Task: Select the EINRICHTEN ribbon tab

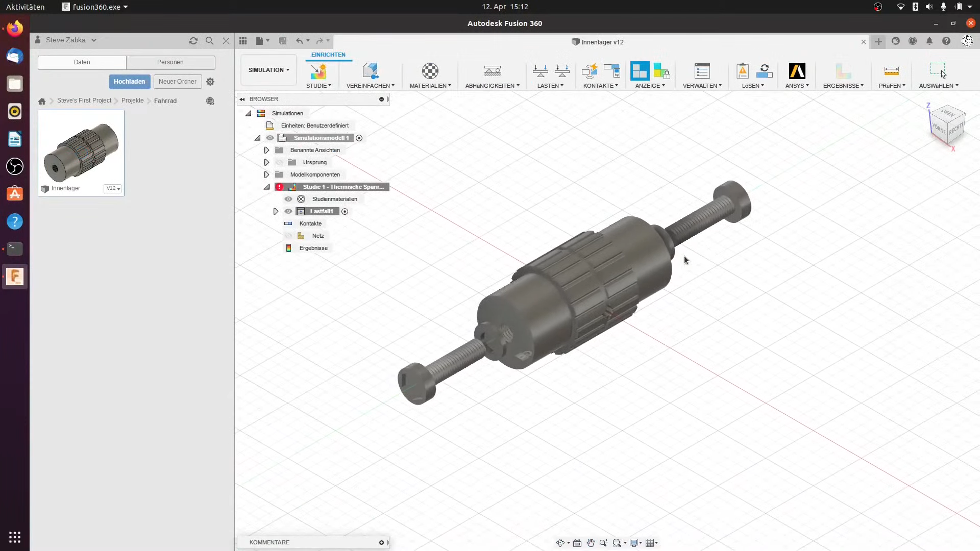Action: [x=328, y=55]
